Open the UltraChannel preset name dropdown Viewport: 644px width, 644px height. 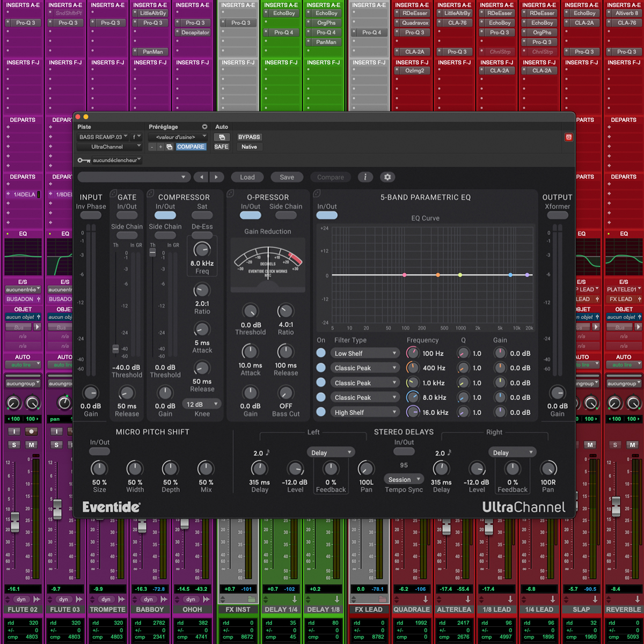(134, 177)
